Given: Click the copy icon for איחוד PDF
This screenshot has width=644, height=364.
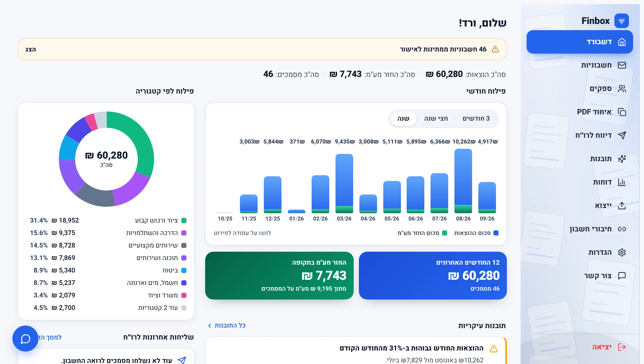Looking at the screenshot, I should pyautogui.click(x=622, y=112).
